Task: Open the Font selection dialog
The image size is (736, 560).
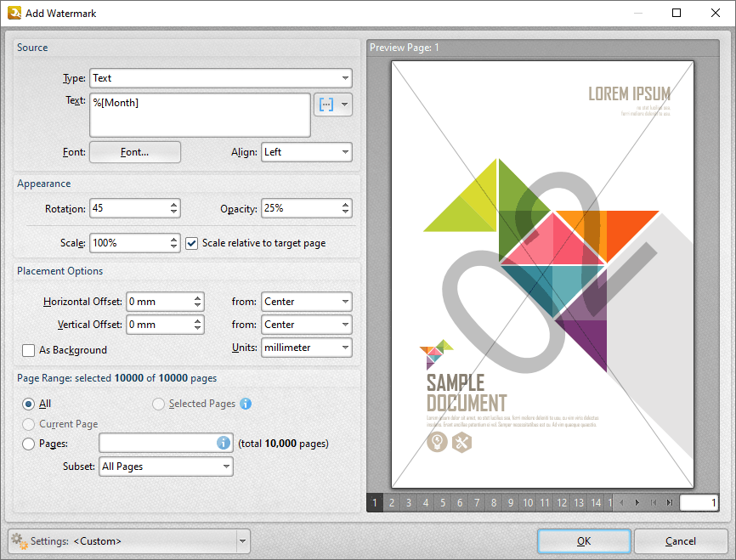Action: point(134,151)
